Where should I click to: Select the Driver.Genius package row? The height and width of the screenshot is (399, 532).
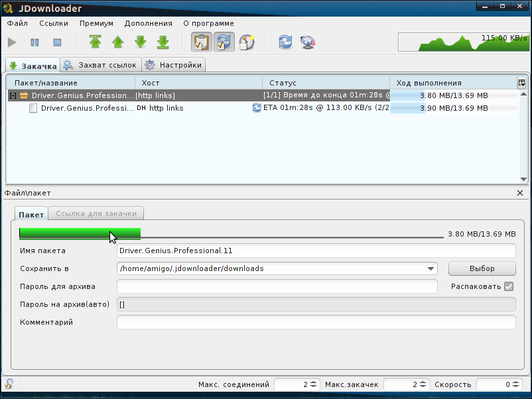pyautogui.click(x=263, y=95)
